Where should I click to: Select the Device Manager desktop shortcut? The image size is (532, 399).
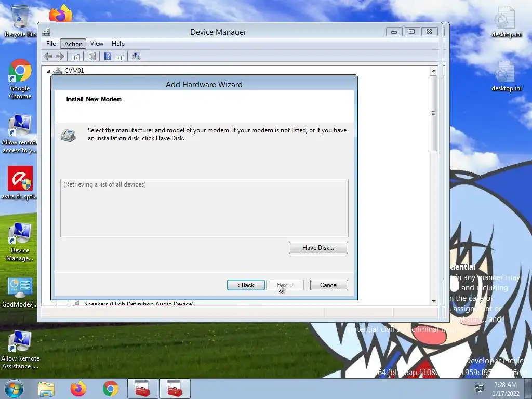20,242
